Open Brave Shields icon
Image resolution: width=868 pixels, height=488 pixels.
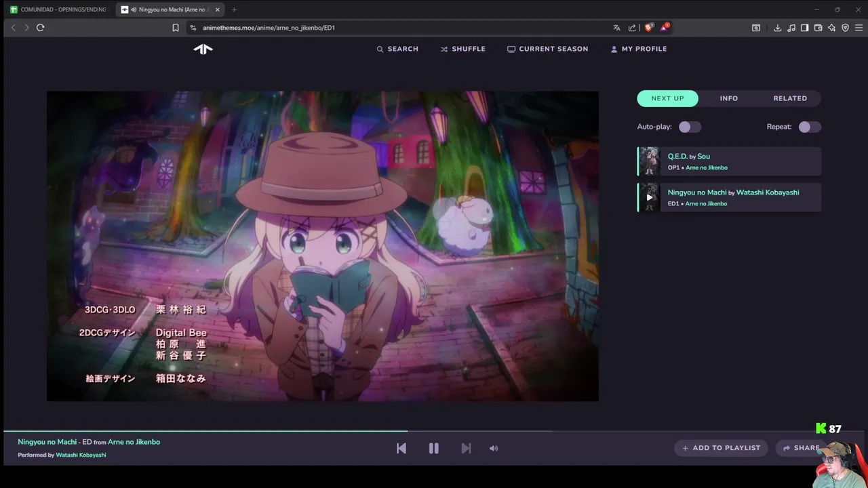648,28
